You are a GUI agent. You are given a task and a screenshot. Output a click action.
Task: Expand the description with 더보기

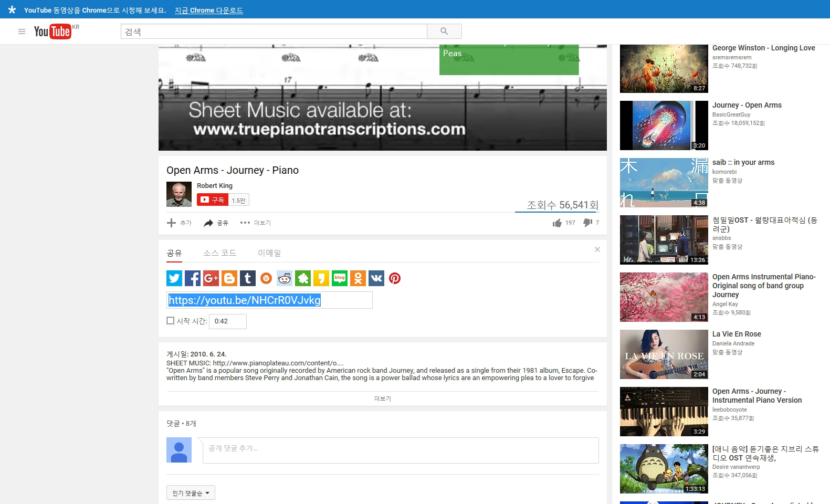[x=383, y=398]
